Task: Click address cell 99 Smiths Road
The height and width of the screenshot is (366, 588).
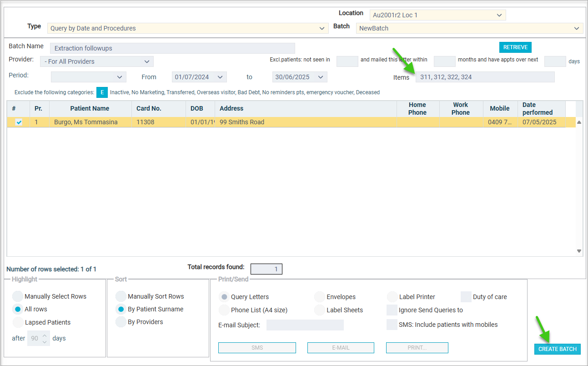Action: [306, 122]
